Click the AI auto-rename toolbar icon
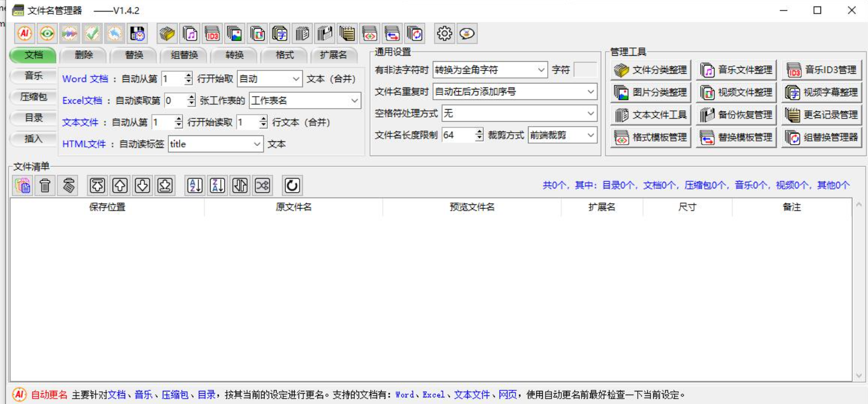 coord(24,34)
